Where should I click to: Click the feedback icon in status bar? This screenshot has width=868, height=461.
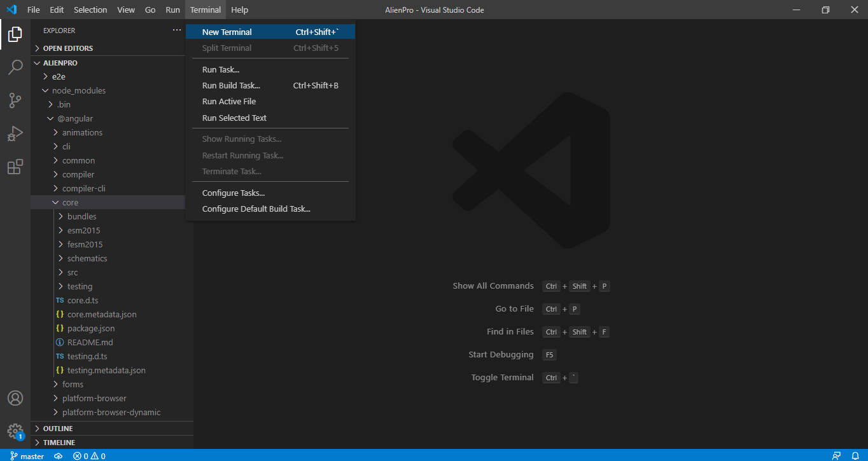pyautogui.click(x=836, y=456)
